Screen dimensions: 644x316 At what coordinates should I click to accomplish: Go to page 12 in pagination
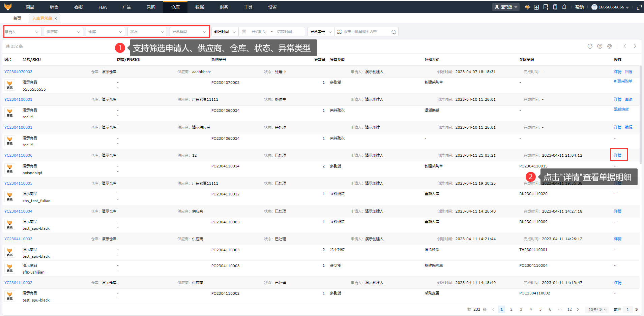569,309
